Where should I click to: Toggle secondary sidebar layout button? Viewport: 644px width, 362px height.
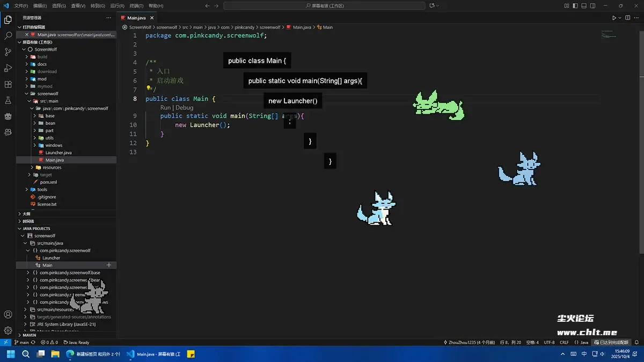click(x=592, y=6)
